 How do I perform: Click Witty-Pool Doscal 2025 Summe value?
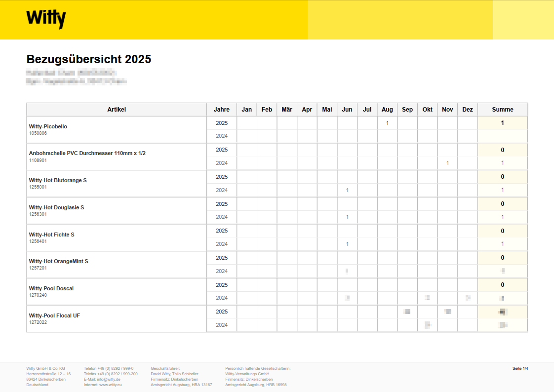pos(503,285)
